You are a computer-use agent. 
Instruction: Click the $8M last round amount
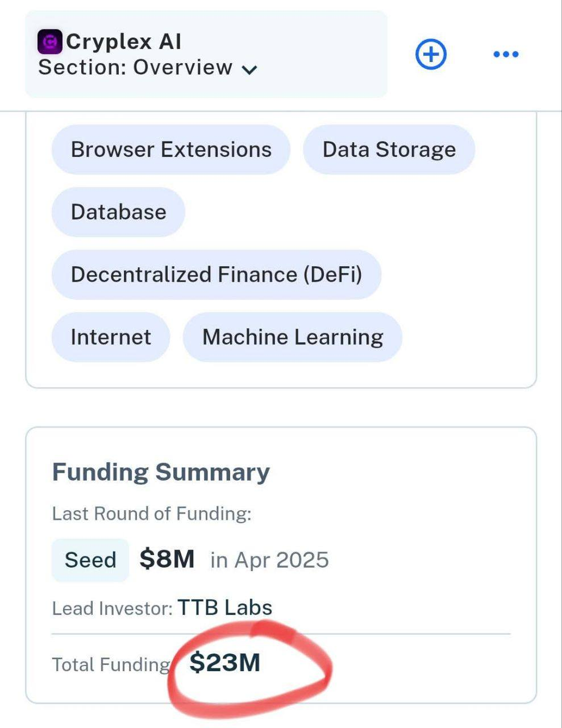[167, 559]
